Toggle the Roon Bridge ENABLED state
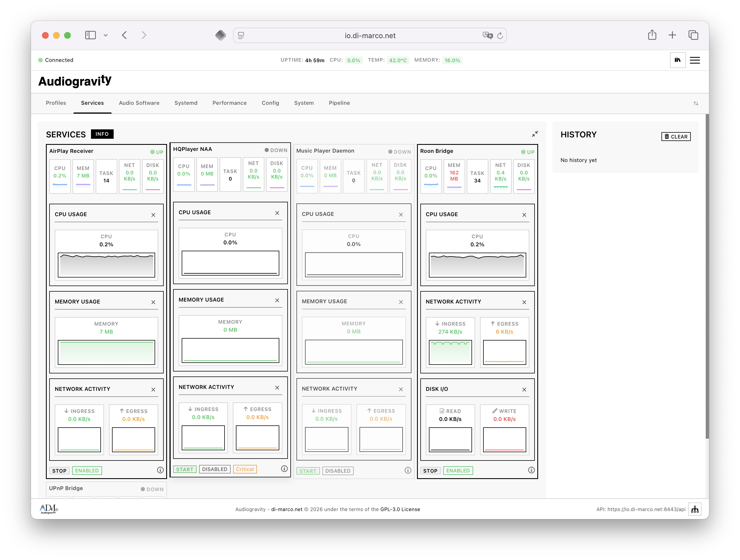Viewport: 740px width, 560px height. 458,470
